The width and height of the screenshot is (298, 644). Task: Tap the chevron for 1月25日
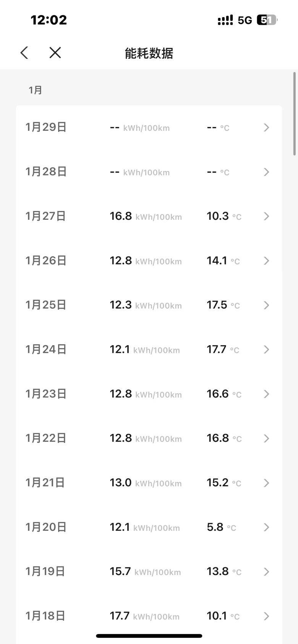pos(267,305)
